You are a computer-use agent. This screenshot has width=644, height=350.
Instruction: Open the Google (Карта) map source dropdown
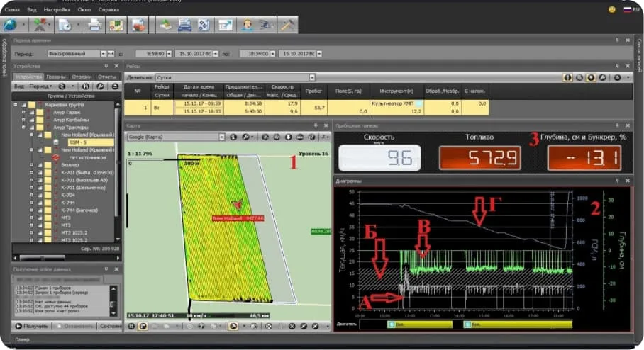point(222,136)
